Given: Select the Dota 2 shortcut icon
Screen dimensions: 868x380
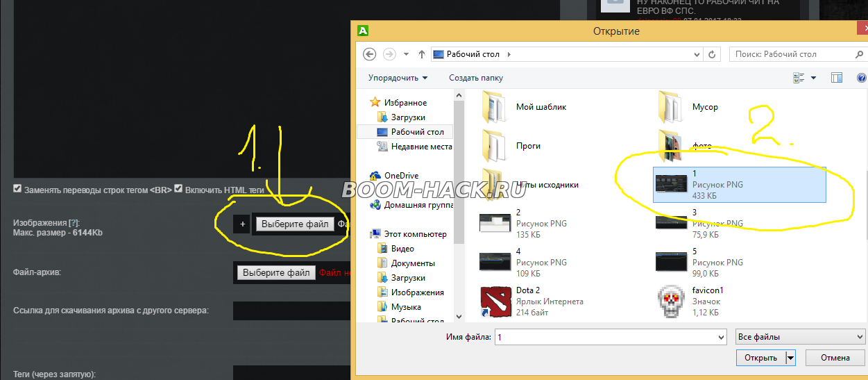Looking at the screenshot, I should (x=495, y=301).
